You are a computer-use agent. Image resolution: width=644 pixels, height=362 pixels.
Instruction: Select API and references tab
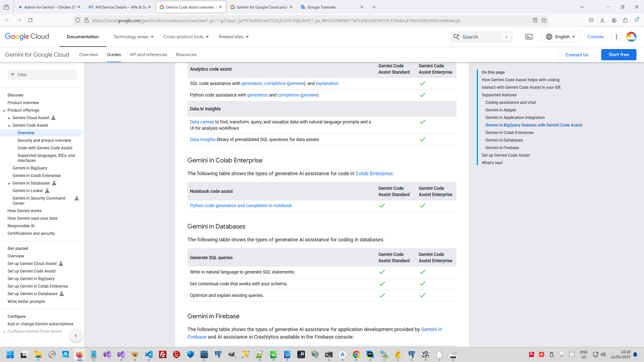[x=148, y=55]
